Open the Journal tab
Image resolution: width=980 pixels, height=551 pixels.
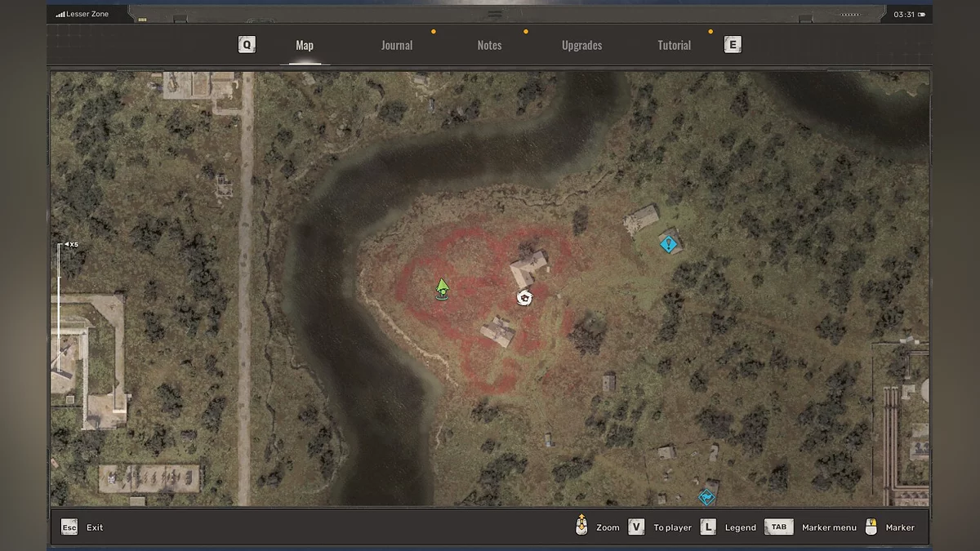coord(397,46)
